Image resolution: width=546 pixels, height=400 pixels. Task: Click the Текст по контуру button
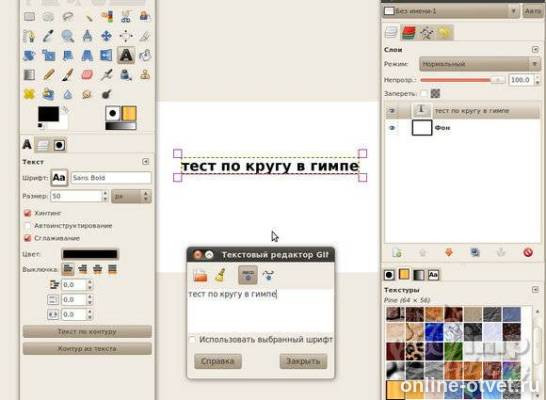click(x=87, y=331)
